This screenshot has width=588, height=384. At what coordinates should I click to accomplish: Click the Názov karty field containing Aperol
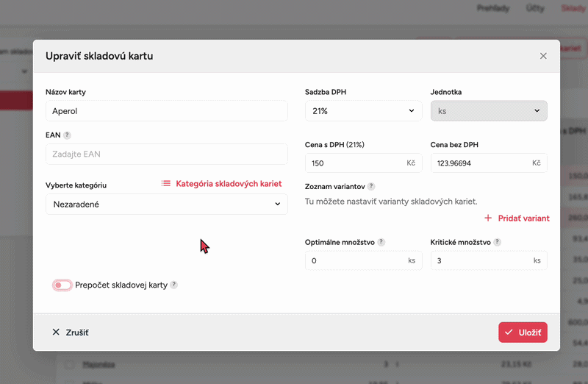click(166, 111)
